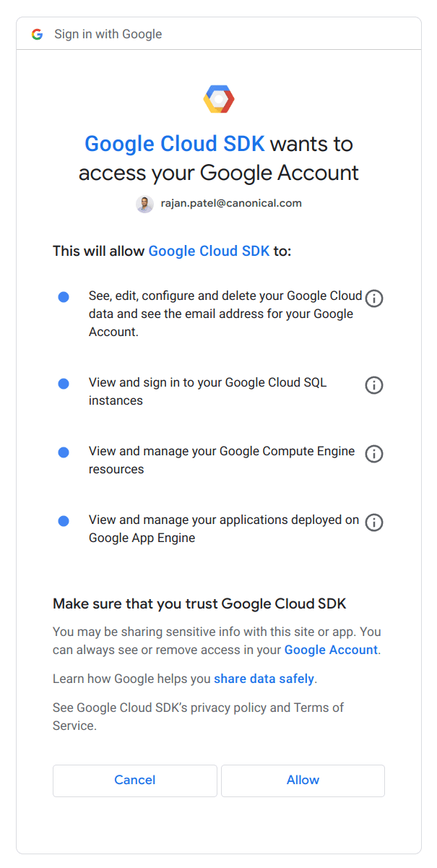Open info for Compute Engine resources permission

[374, 454]
